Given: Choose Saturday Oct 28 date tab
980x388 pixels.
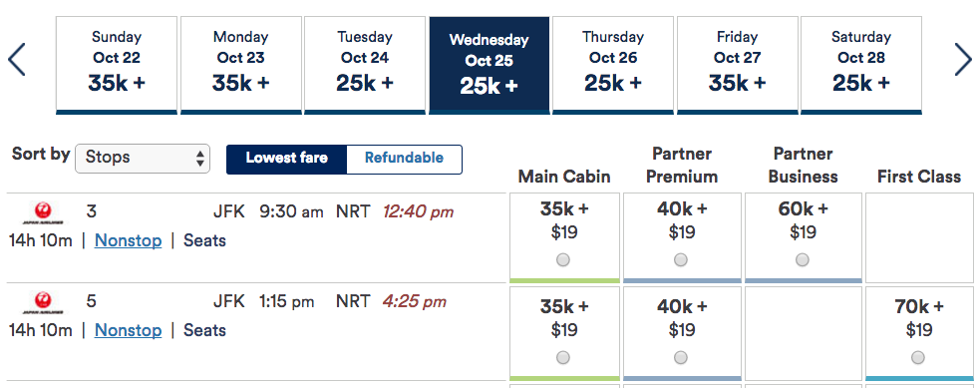Looking at the screenshot, I should pyautogui.click(x=861, y=65).
